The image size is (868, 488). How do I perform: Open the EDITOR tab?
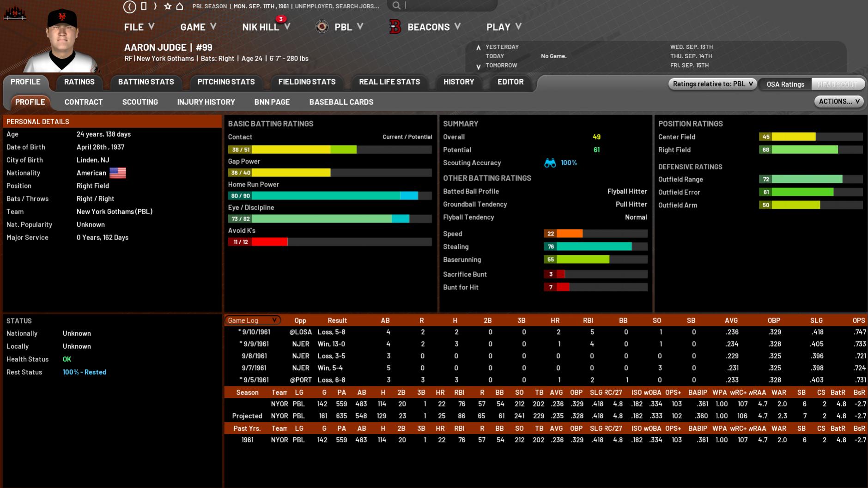click(510, 82)
